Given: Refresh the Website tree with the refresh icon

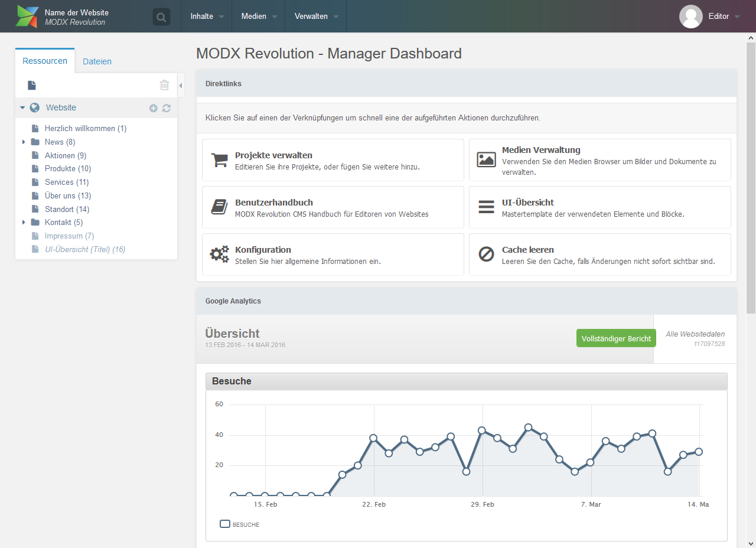Looking at the screenshot, I should point(166,108).
